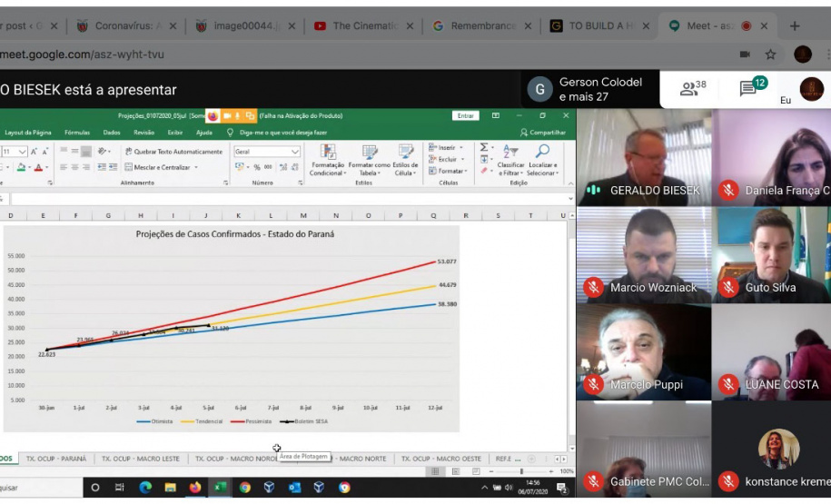Click Formatação Condicional icon in the ribbon
The image size is (831, 504).
pos(328,153)
